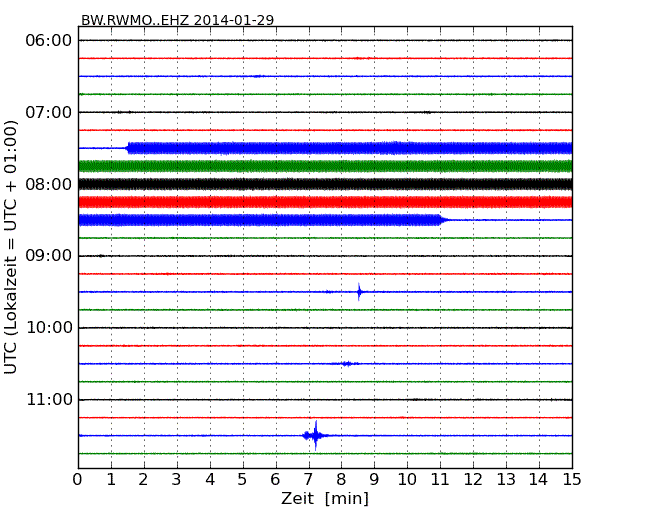Click the x-axis tick label 5

(x=243, y=479)
